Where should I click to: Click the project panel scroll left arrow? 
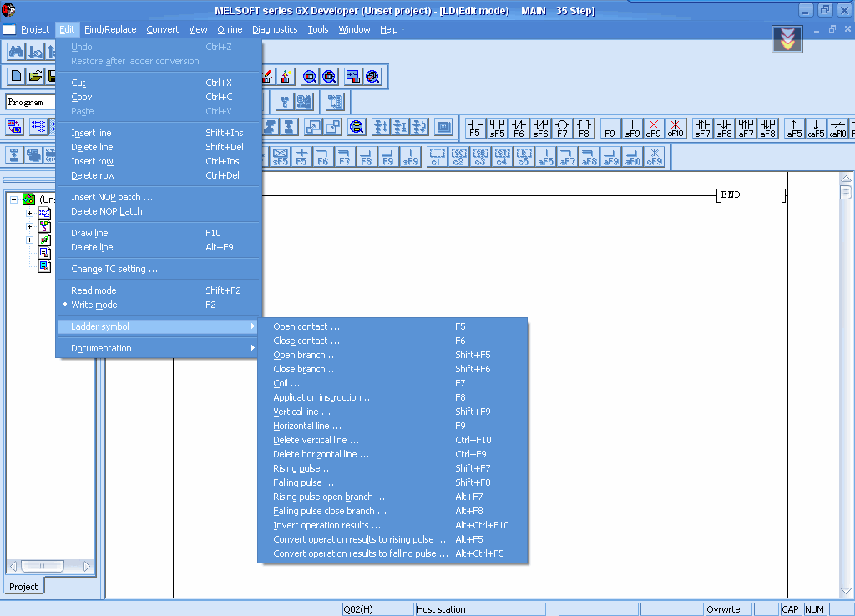pos(13,566)
